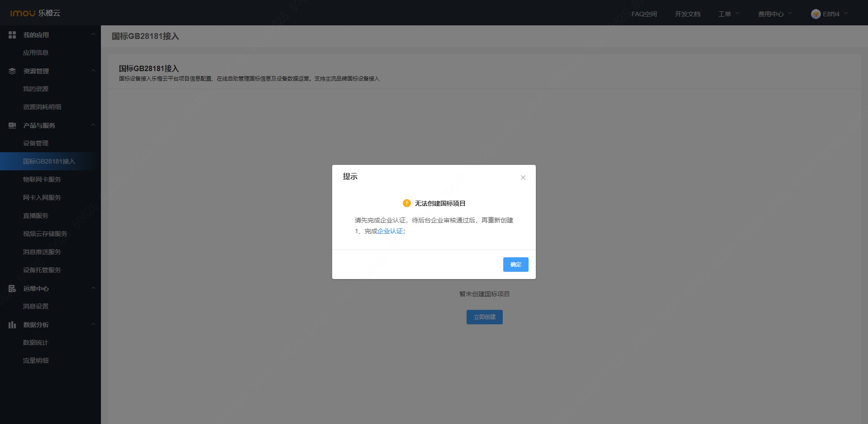Open the 企业认证 link in dialog
The image size is (868, 424).
(390, 231)
